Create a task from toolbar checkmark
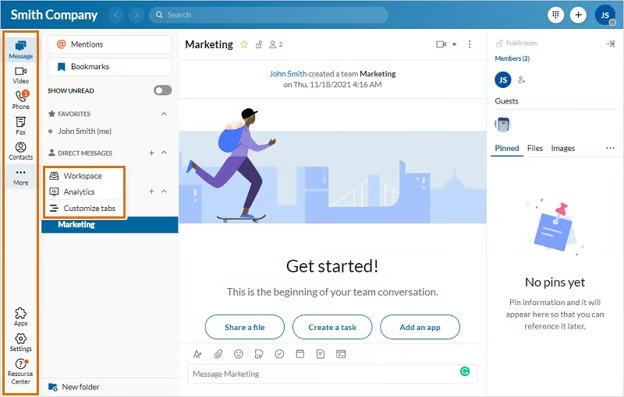The width and height of the screenshot is (624, 397). point(279,354)
